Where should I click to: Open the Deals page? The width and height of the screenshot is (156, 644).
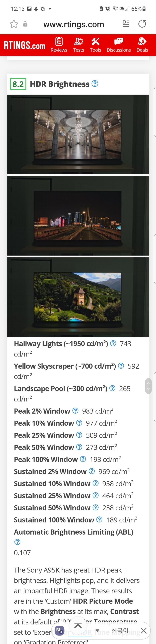[x=142, y=45]
